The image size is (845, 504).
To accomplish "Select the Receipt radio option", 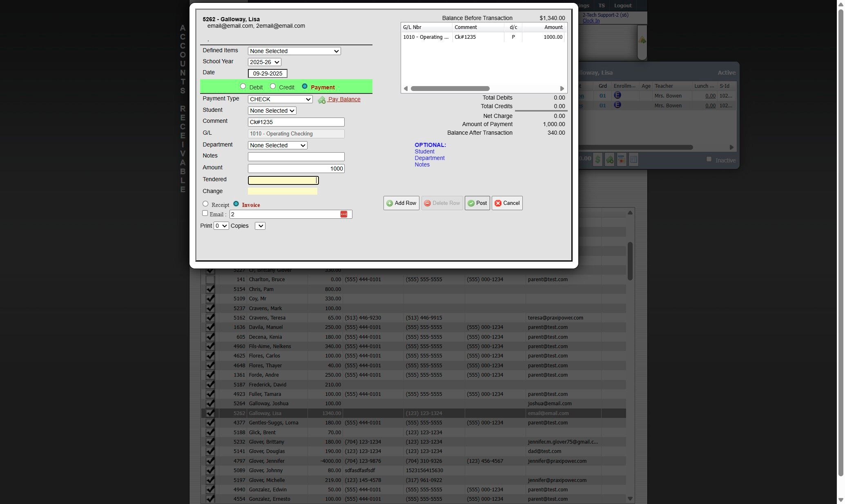I will pyautogui.click(x=205, y=204).
